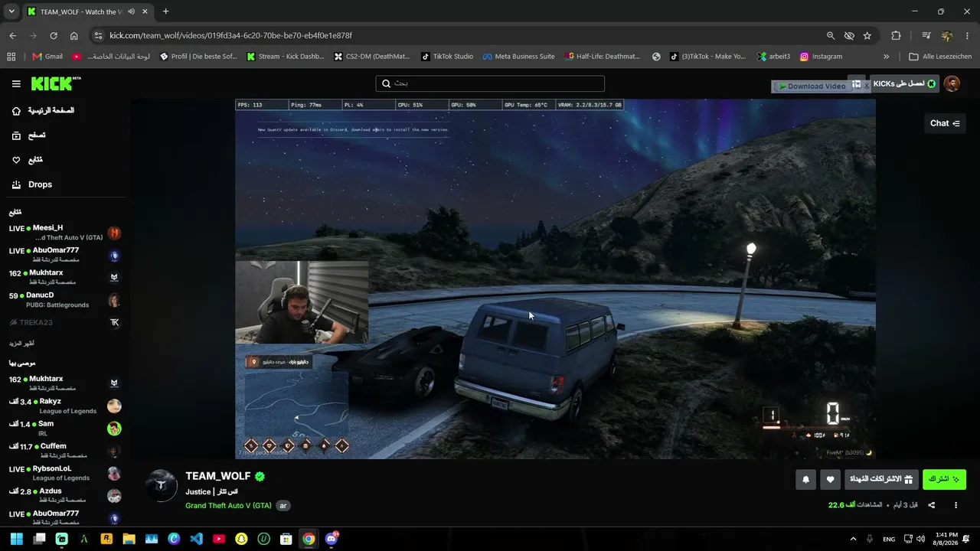980x551 pixels.
Task: Toggle the follow heart button
Action: pos(830,480)
